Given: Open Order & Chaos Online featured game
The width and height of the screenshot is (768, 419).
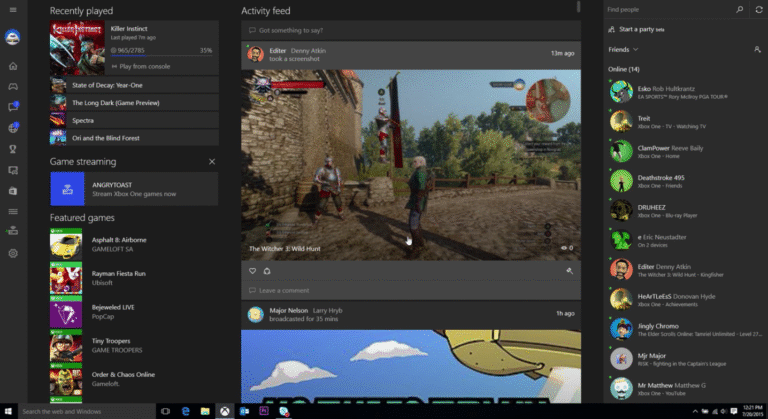Looking at the screenshot, I should pos(134,379).
